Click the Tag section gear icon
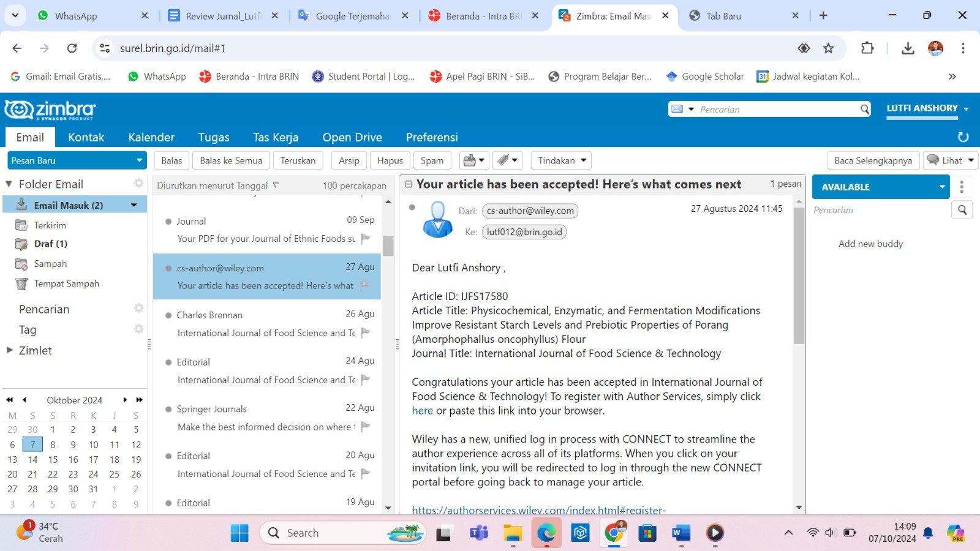This screenshot has width=980, height=551. click(x=139, y=329)
